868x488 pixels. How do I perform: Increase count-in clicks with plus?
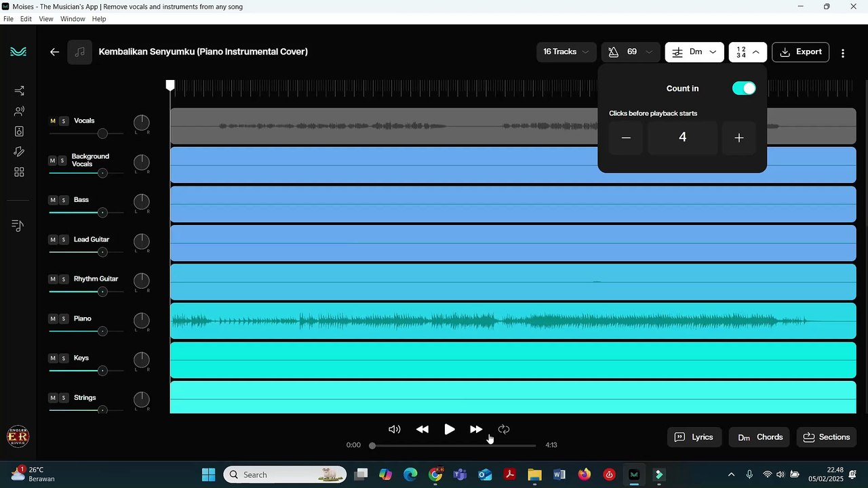point(738,138)
